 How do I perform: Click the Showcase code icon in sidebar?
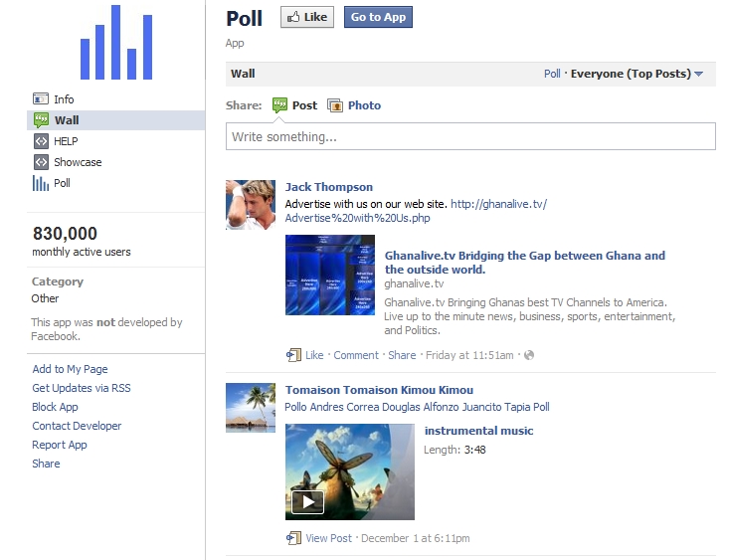[x=41, y=162]
